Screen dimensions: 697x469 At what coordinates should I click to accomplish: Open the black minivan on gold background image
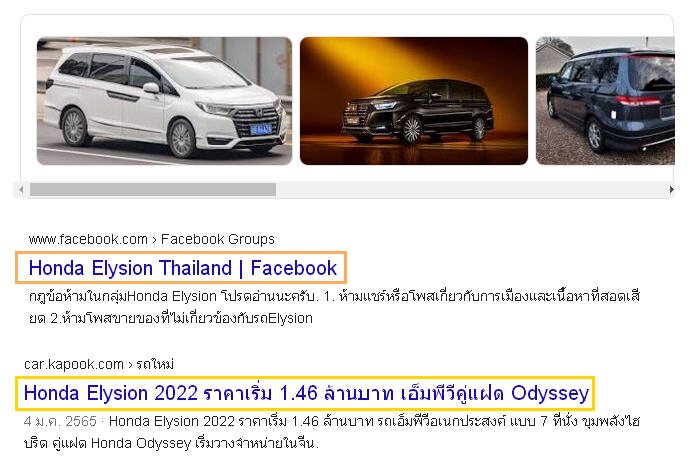tap(414, 101)
